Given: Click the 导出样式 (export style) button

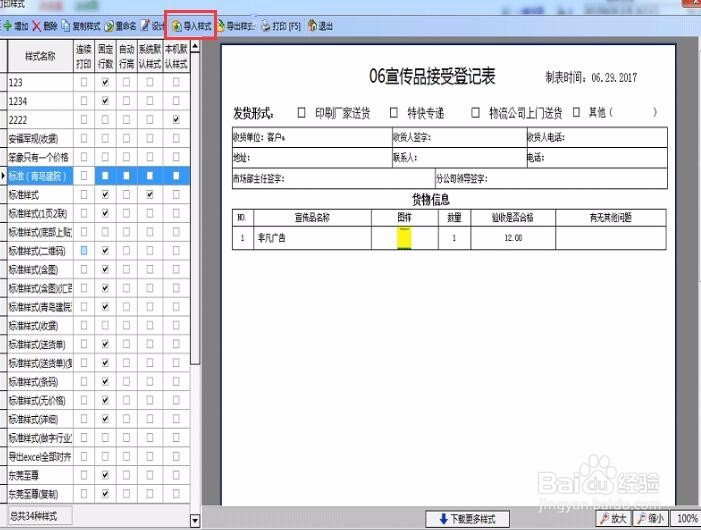Looking at the screenshot, I should pyautogui.click(x=236, y=26).
